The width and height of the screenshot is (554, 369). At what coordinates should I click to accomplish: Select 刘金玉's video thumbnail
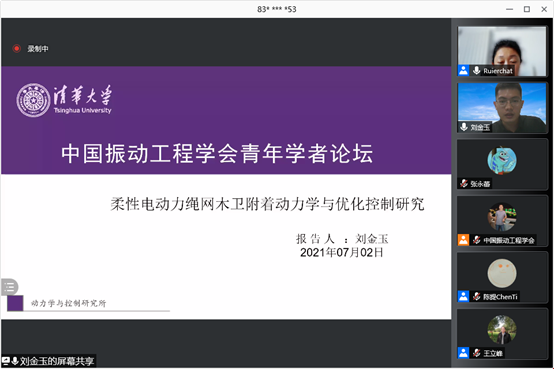502,107
